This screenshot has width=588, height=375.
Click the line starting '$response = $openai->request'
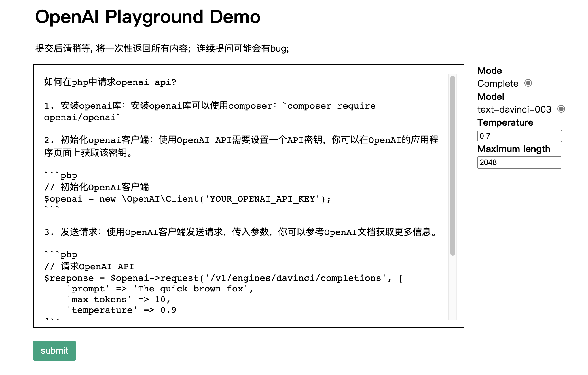click(x=223, y=278)
